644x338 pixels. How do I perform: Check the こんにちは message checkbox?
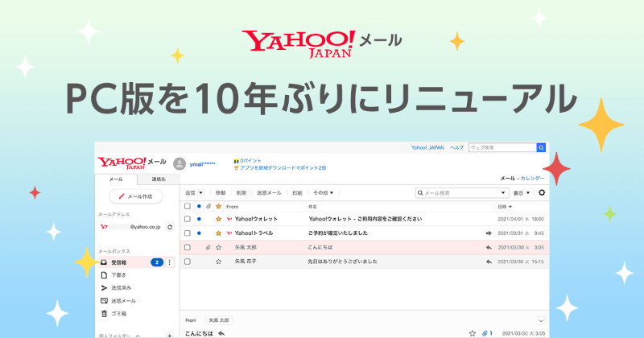[188, 247]
